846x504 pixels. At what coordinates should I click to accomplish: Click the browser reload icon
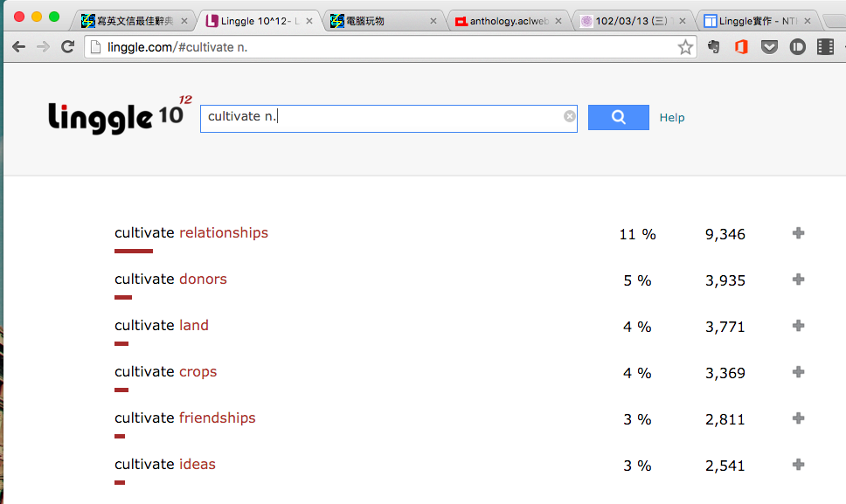click(x=67, y=47)
